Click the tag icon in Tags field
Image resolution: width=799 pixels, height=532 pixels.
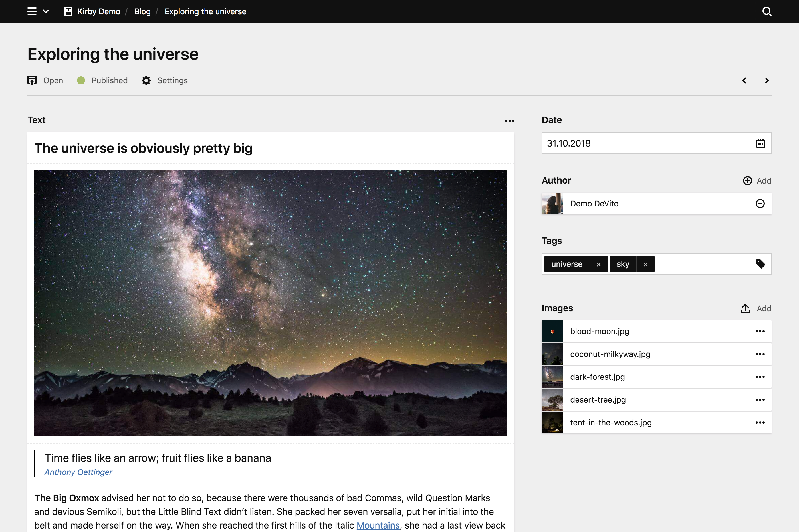[760, 264]
